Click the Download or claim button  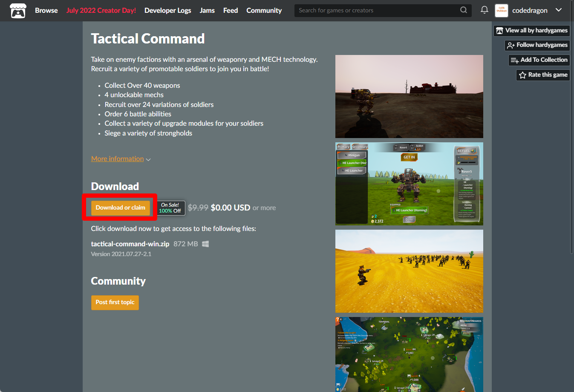[x=121, y=208]
